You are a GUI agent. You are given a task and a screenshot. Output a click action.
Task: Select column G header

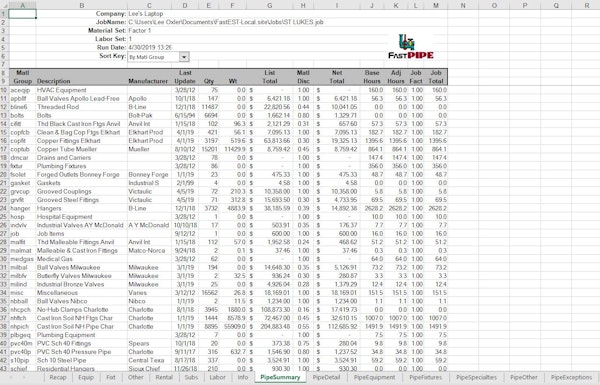point(270,5)
